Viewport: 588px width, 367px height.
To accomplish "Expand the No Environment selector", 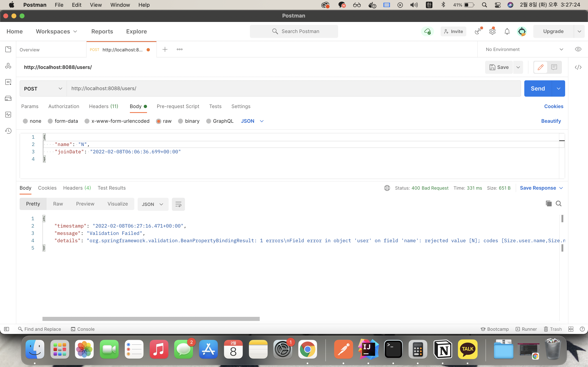I will 524,49.
